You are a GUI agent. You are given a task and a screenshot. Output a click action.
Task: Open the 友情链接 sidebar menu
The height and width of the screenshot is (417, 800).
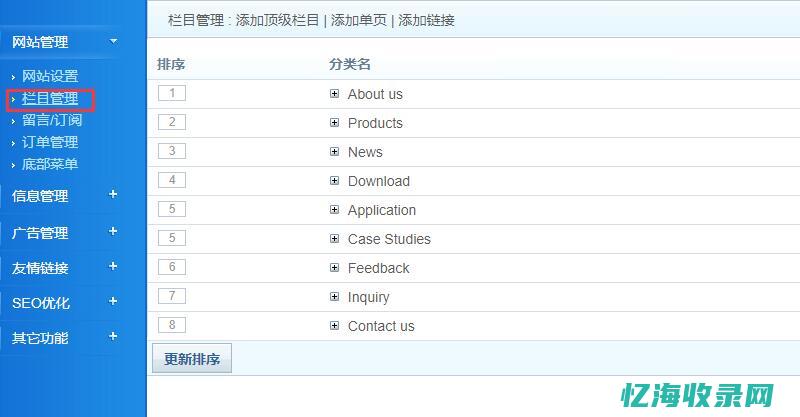[x=40, y=268]
